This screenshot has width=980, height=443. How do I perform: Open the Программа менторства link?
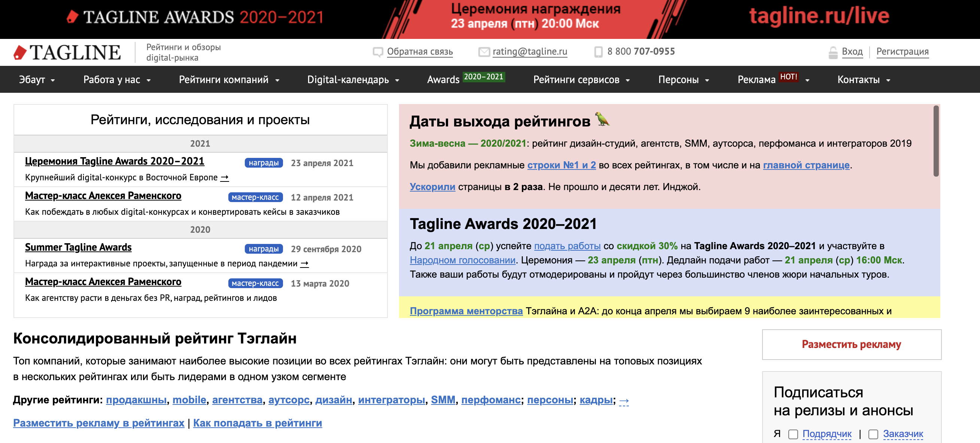tap(466, 311)
